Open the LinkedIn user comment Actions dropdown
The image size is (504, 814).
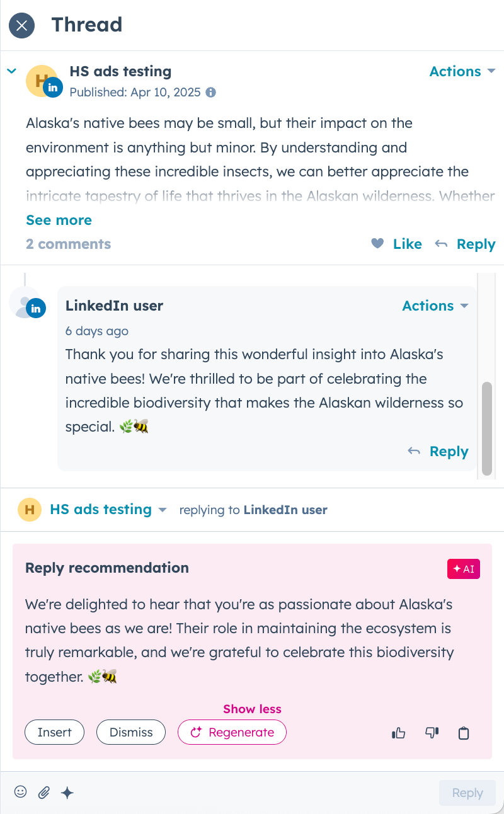click(x=435, y=306)
